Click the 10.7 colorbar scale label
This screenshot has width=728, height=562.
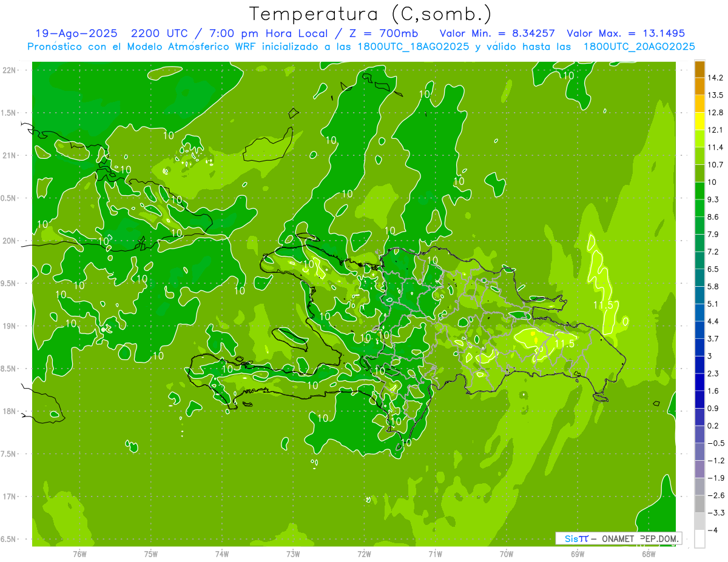[x=715, y=165]
